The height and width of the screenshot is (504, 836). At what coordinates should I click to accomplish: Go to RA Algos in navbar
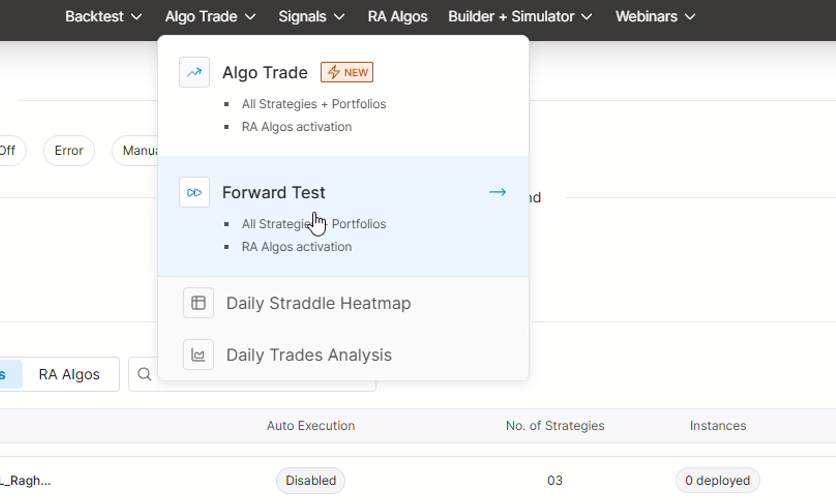tap(397, 16)
